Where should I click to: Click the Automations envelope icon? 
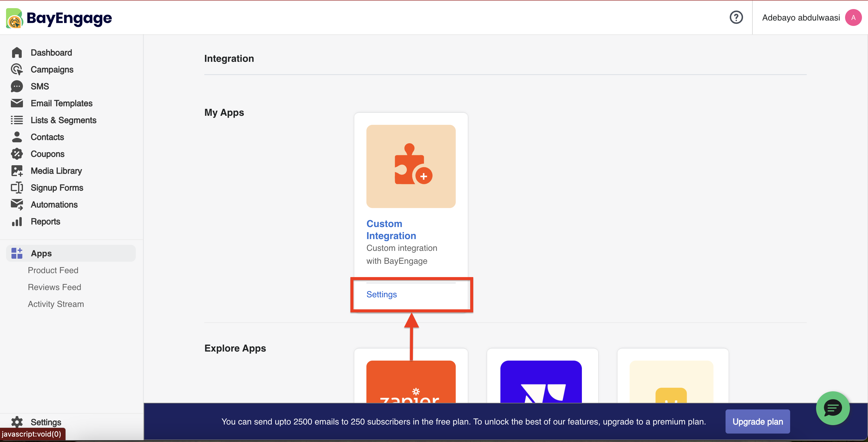click(17, 204)
